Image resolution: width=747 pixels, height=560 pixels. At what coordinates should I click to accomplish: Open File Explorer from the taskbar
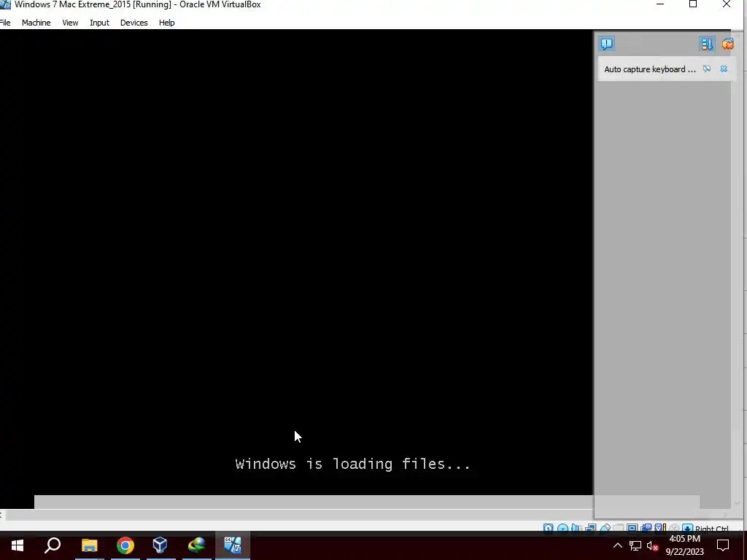pos(89,545)
